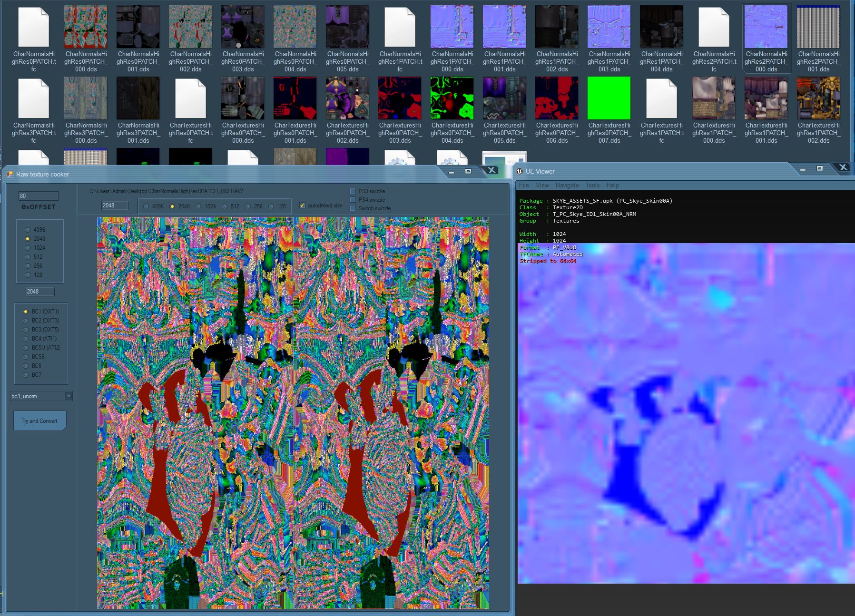Select CharNormalsHighRes0PATCH_003.dds file icon
855x616 pixels.
[243, 27]
